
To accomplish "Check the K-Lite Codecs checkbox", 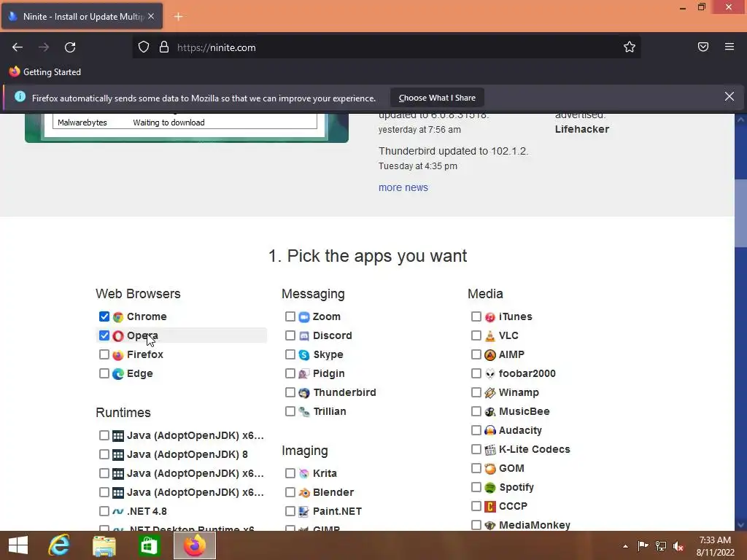I will pos(476,449).
